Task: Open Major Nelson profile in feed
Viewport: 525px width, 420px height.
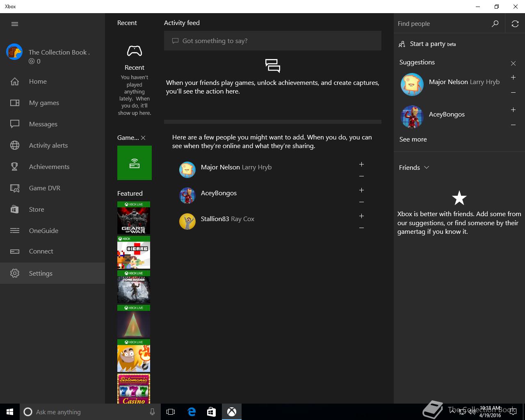Action: point(236,167)
